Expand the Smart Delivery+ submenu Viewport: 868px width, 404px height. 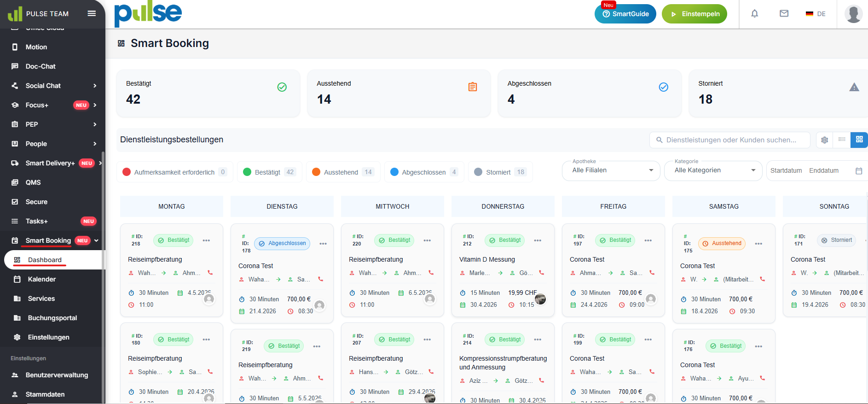click(100, 163)
